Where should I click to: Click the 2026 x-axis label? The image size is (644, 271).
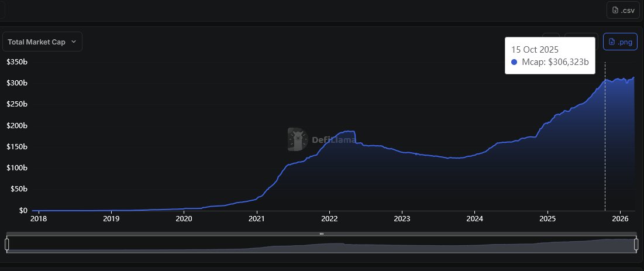click(620, 218)
